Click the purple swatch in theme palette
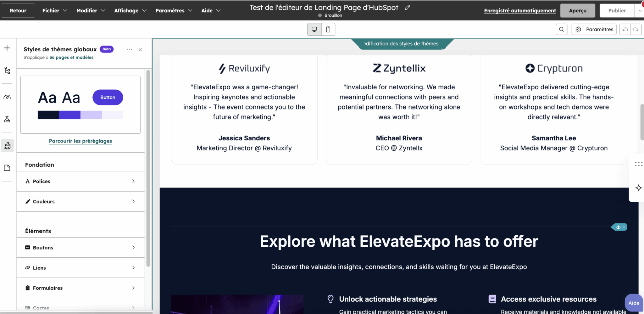The image size is (644, 314). coord(70,115)
